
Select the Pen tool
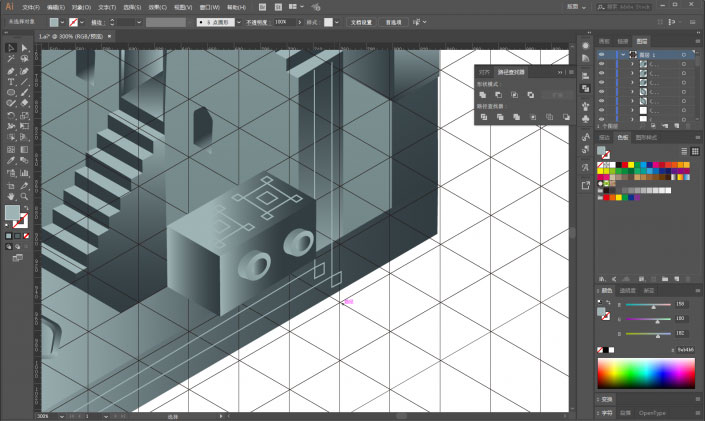[11, 71]
